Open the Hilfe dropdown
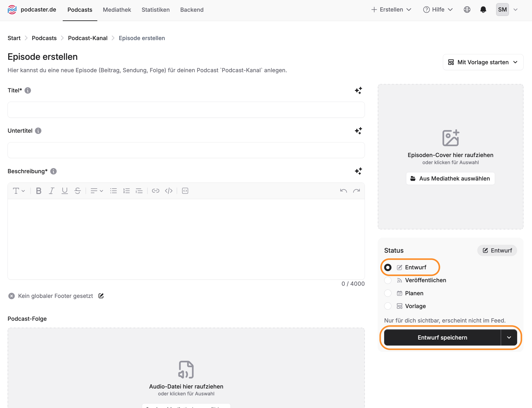 pos(438,10)
